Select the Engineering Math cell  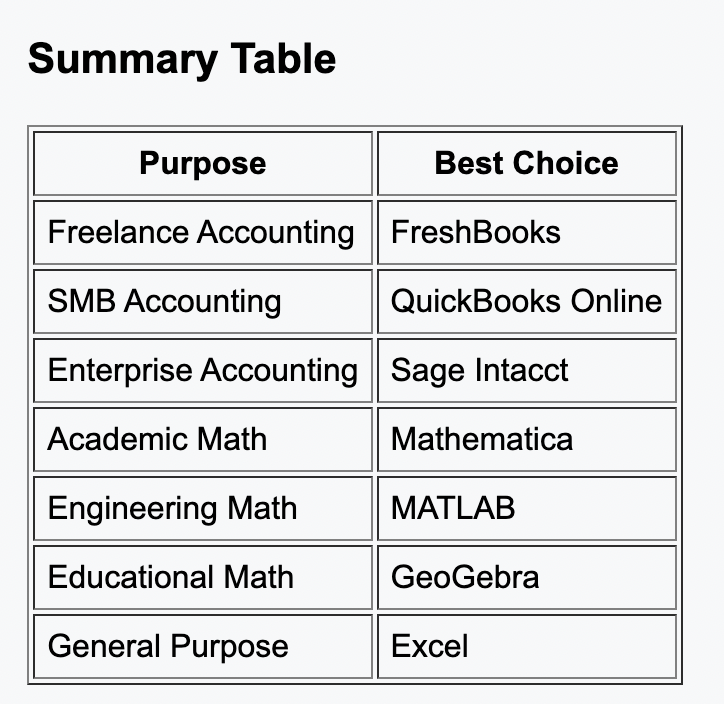[203, 508]
